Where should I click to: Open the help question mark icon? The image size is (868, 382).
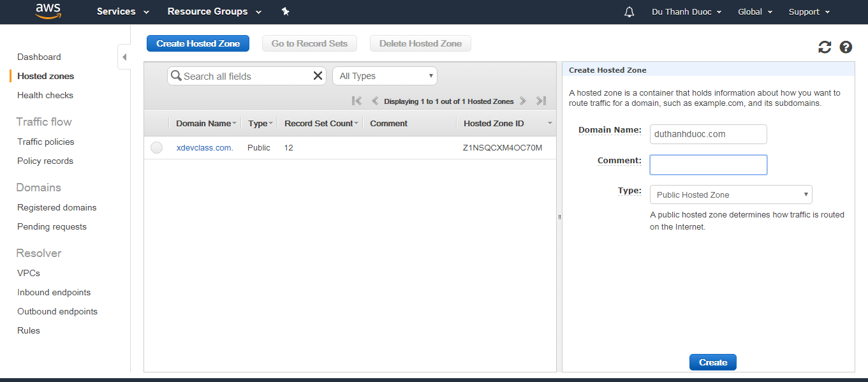[846, 47]
